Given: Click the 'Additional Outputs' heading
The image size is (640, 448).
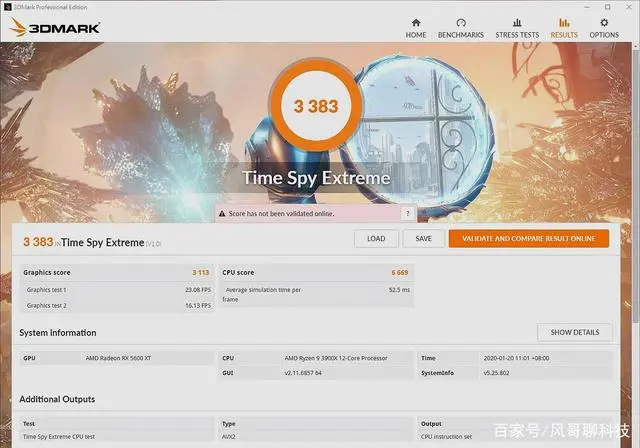Looking at the screenshot, I should click(57, 399).
